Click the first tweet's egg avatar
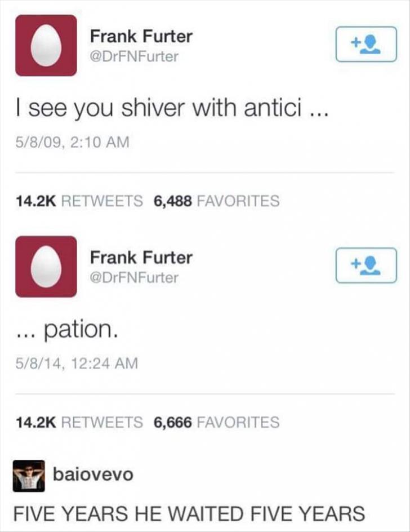This screenshot has height=532, width=410. tap(46, 45)
